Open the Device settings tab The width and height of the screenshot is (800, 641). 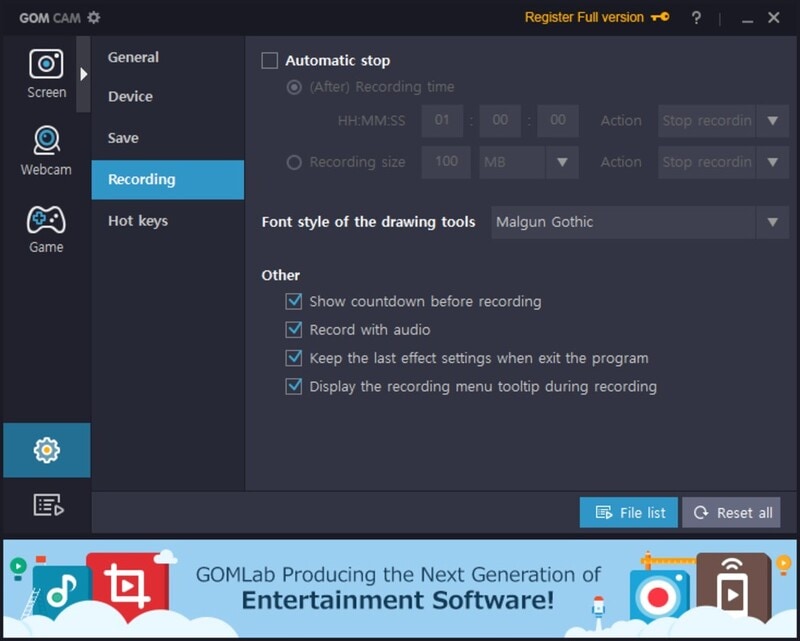[130, 96]
